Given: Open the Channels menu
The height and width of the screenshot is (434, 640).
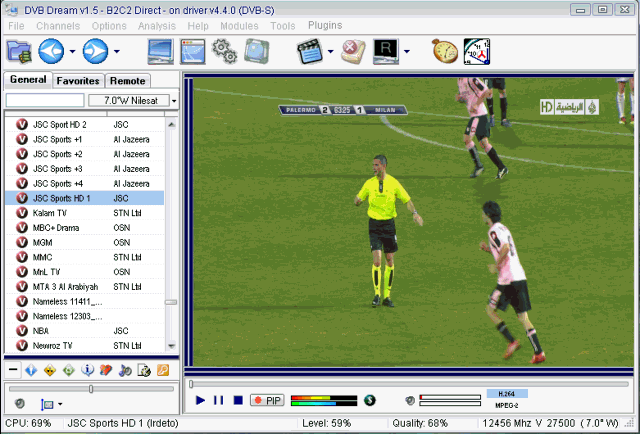Looking at the screenshot, I should [x=58, y=26].
